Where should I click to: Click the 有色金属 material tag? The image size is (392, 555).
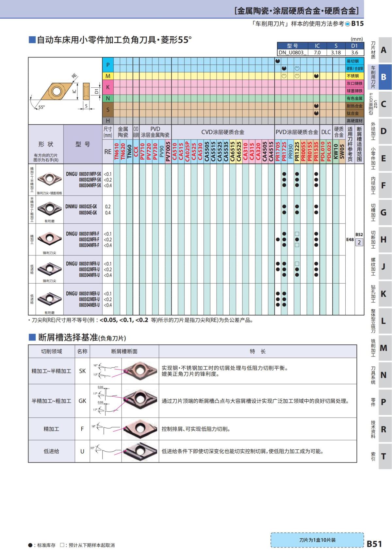tap(354, 98)
